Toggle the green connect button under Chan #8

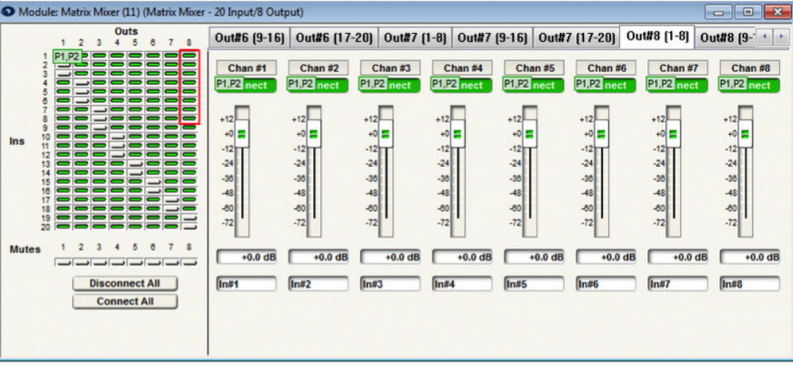750,85
